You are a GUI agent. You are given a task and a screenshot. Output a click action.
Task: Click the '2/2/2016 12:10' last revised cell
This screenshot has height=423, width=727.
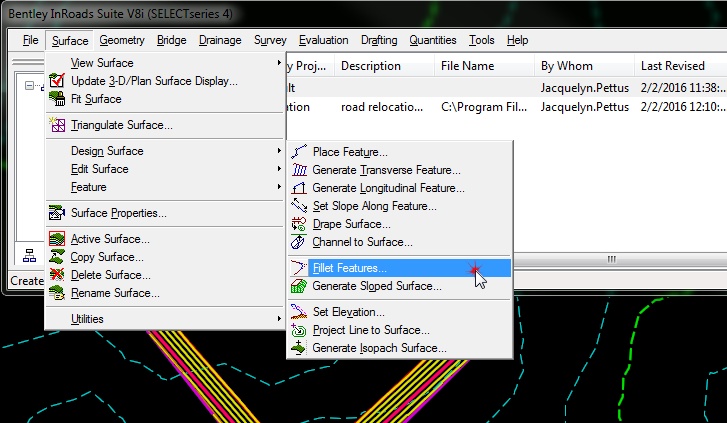pos(682,107)
